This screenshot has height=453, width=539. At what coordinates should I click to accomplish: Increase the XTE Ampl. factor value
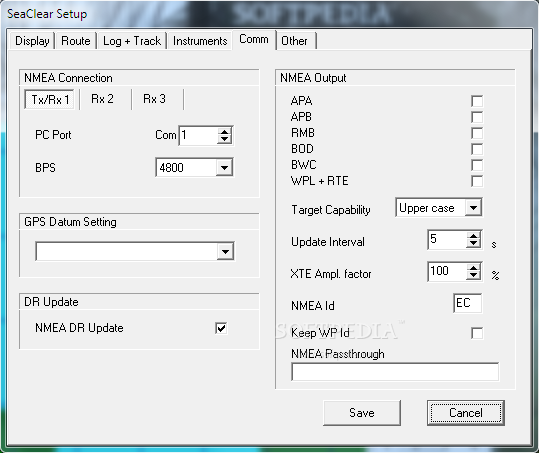click(474, 268)
